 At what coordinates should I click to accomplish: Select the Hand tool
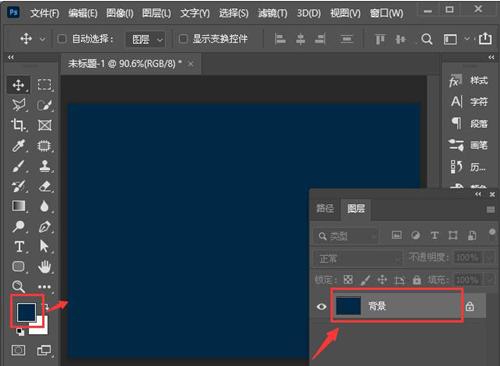(x=44, y=267)
